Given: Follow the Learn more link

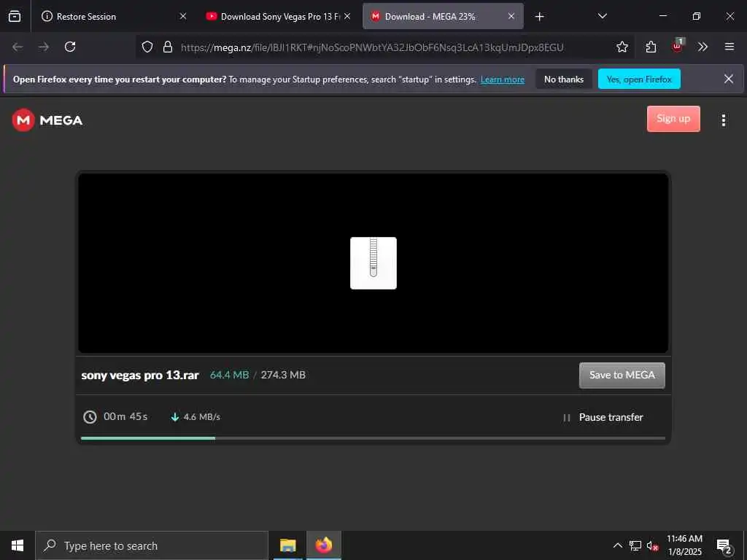Looking at the screenshot, I should pyautogui.click(x=502, y=79).
